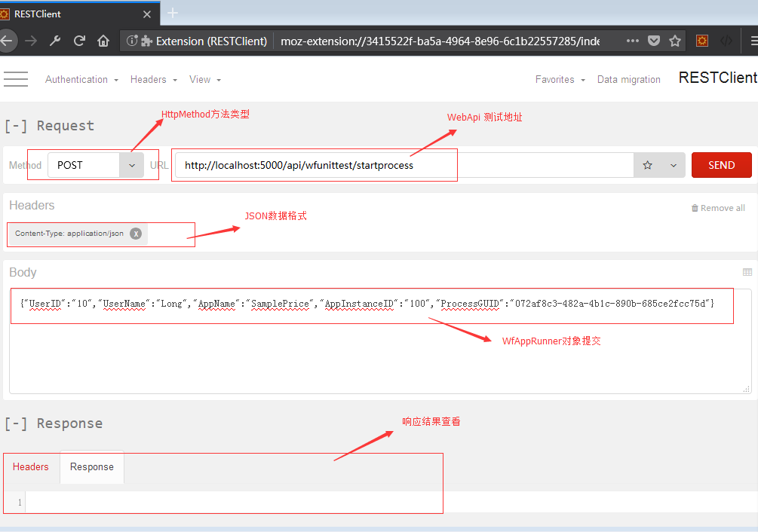
Task: Reload the page with the refresh icon
Action: point(79,41)
